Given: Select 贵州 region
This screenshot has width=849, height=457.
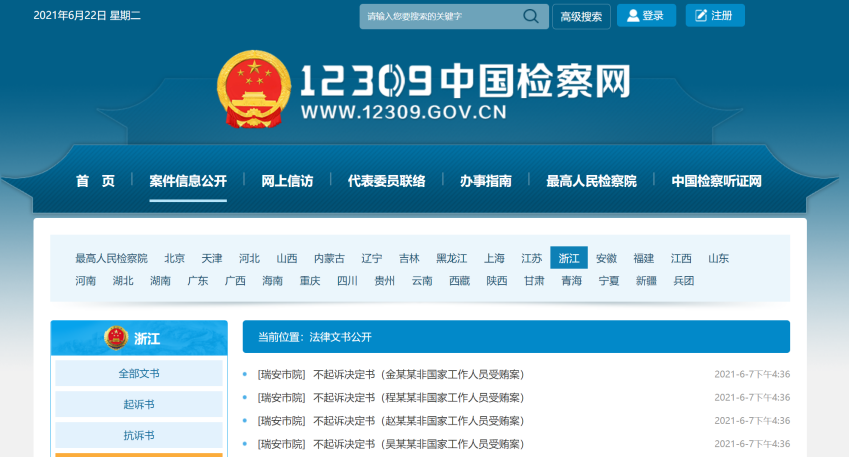Looking at the screenshot, I should pyautogui.click(x=384, y=280).
